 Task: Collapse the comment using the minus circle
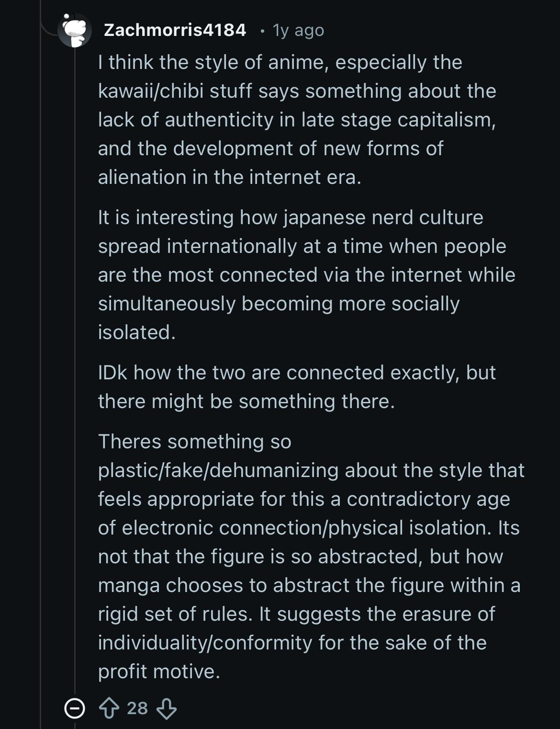click(x=75, y=708)
